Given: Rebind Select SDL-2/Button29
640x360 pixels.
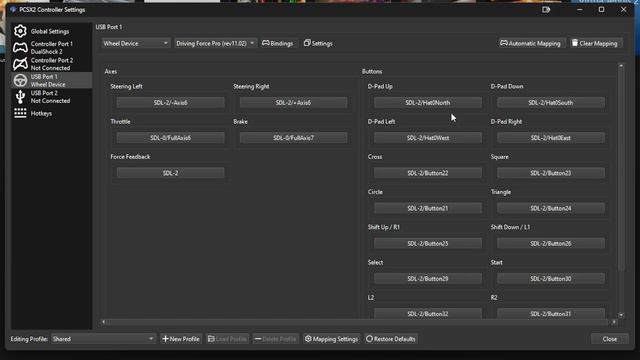Looking at the screenshot, I should coord(428,278).
